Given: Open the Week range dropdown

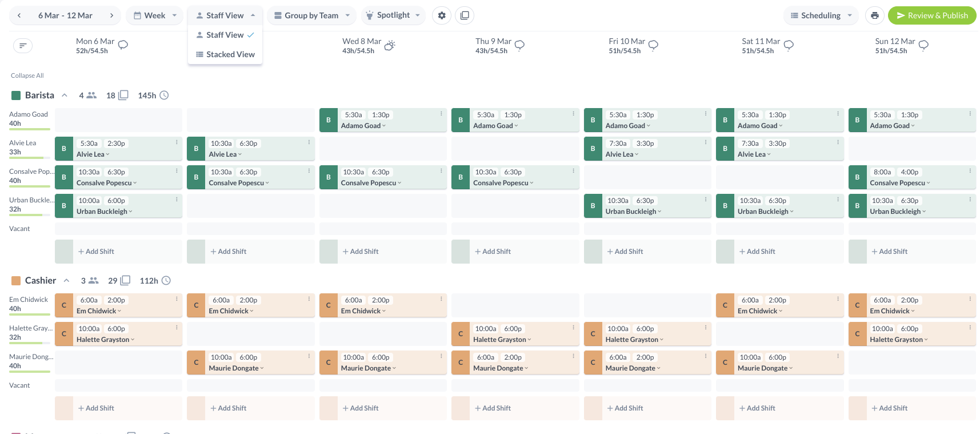Looking at the screenshot, I should pyautogui.click(x=155, y=15).
